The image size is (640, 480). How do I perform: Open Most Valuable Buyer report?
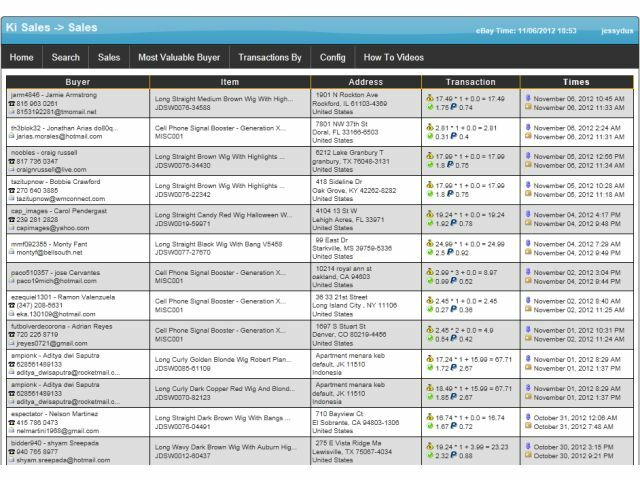point(178,58)
